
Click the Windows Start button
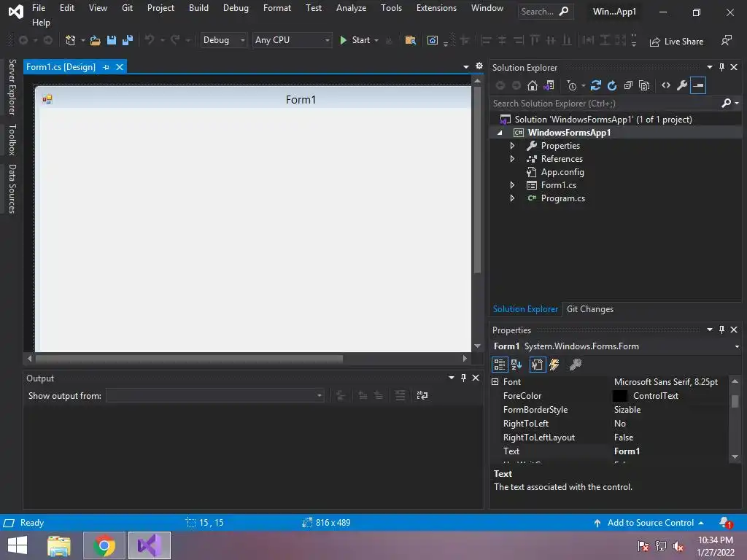[x=18, y=545]
